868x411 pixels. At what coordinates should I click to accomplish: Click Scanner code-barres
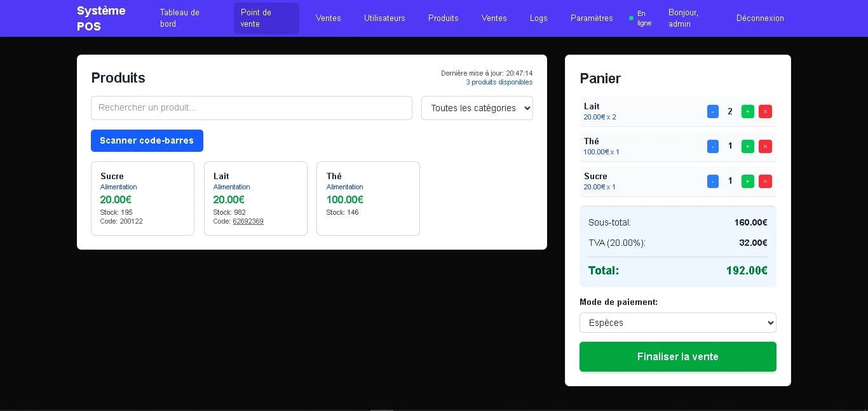pos(147,140)
